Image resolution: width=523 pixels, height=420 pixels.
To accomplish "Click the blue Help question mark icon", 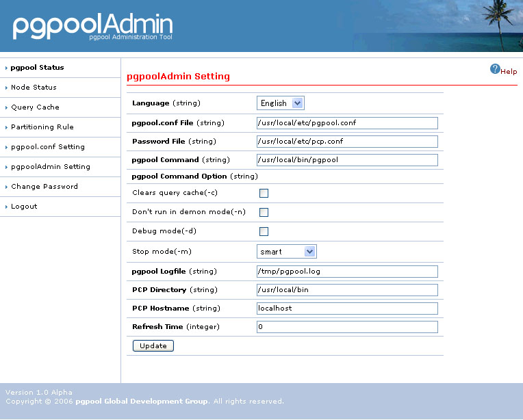I will coord(495,69).
